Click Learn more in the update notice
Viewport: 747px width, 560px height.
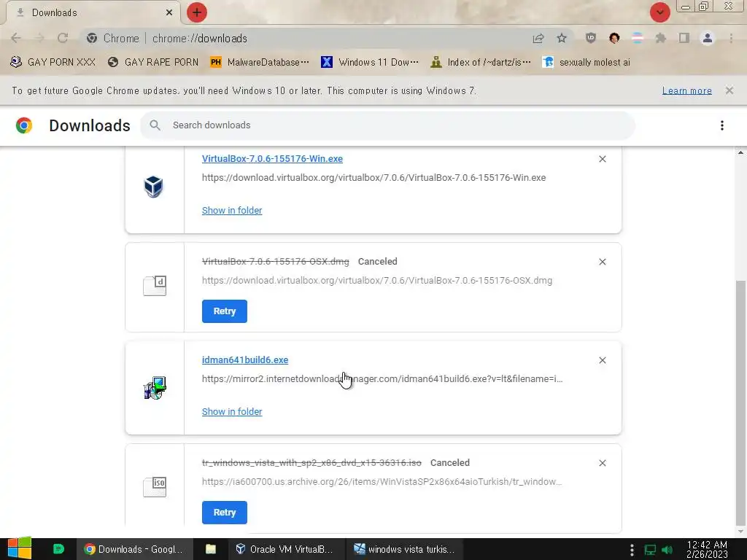click(x=686, y=90)
